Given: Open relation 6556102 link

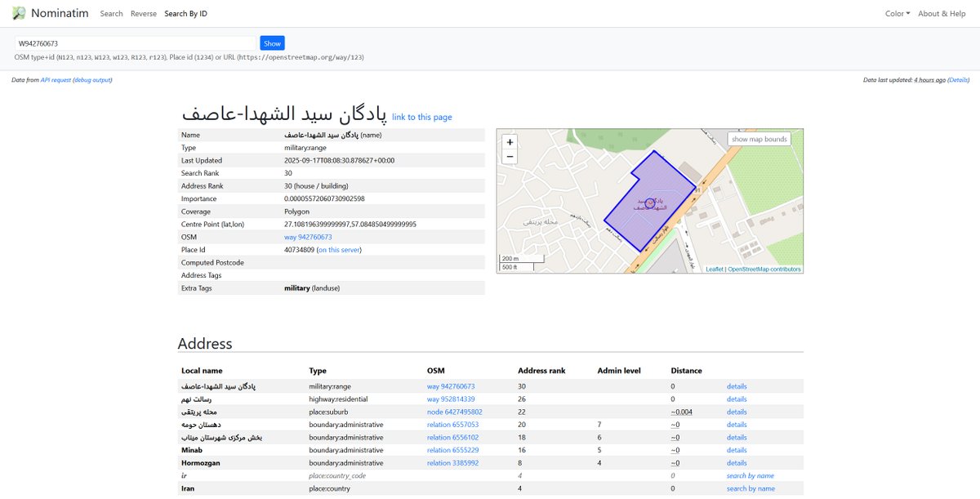Looking at the screenshot, I should click(452, 438).
